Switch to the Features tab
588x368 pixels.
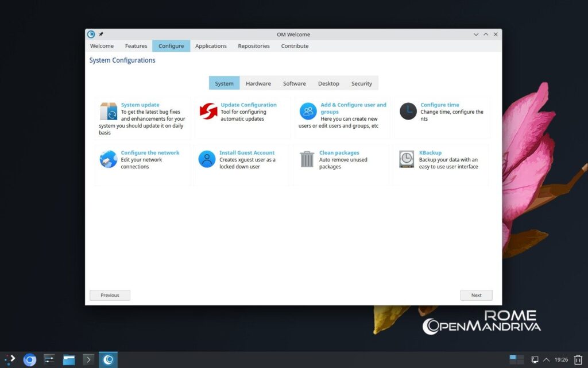click(136, 46)
